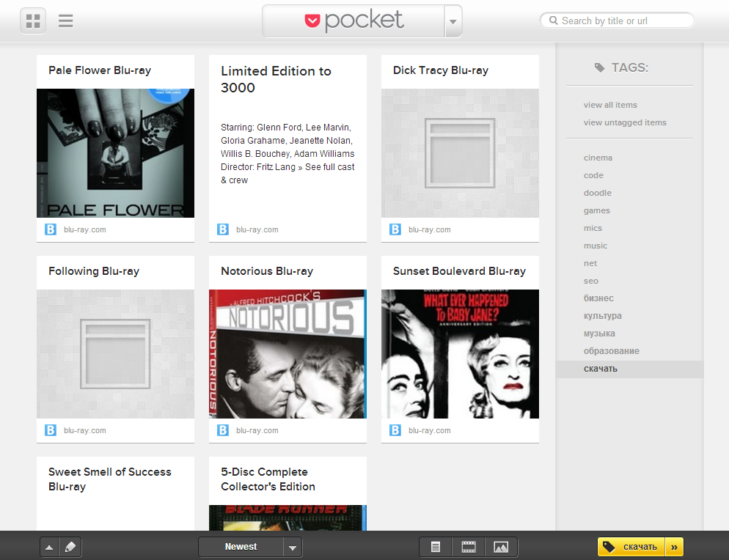Select the net tag
729x560 pixels.
pos(590,264)
